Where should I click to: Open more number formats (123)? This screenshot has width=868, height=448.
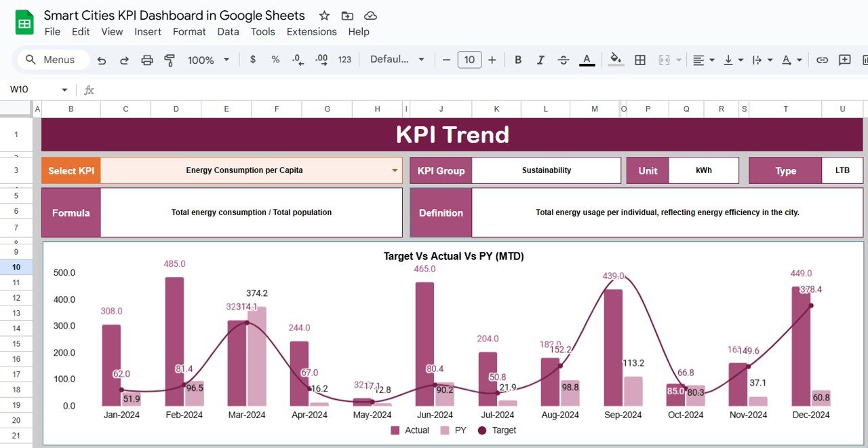coord(344,60)
